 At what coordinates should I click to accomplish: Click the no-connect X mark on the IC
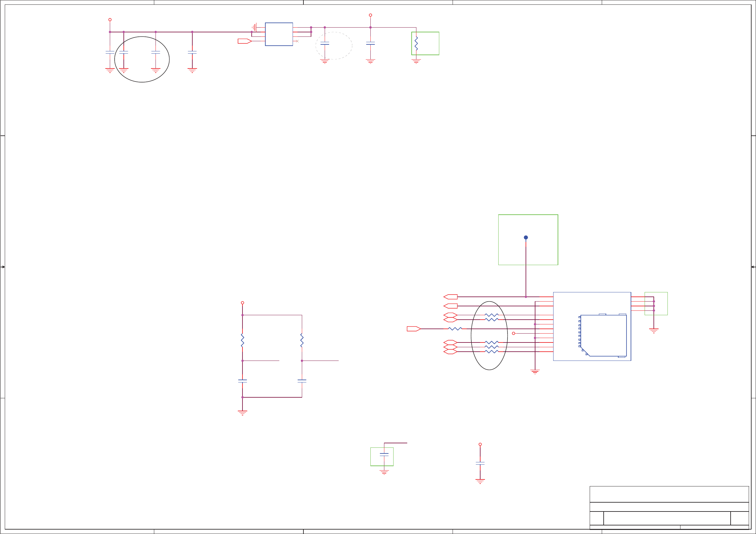(x=297, y=41)
